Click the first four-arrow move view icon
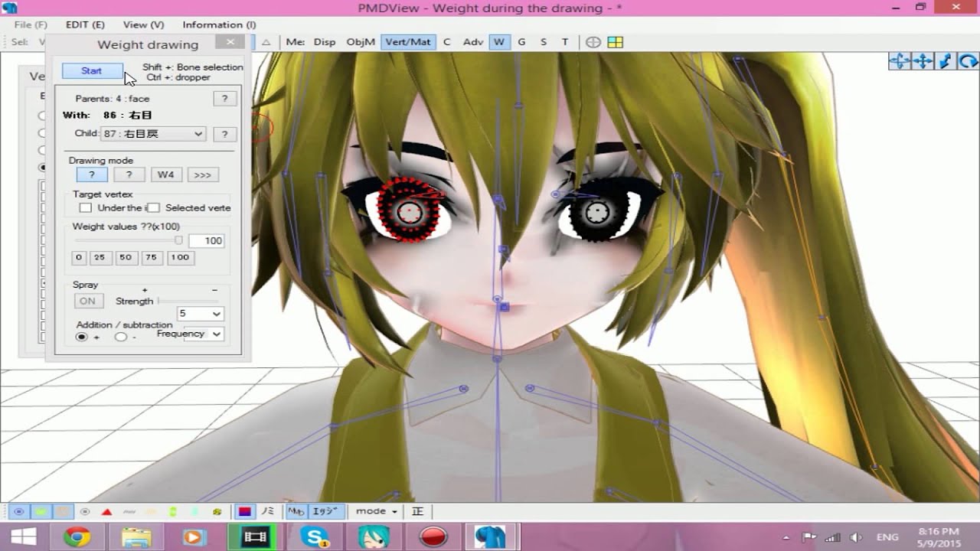Image resolution: width=980 pixels, height=551 pixels. click(900, 61)
